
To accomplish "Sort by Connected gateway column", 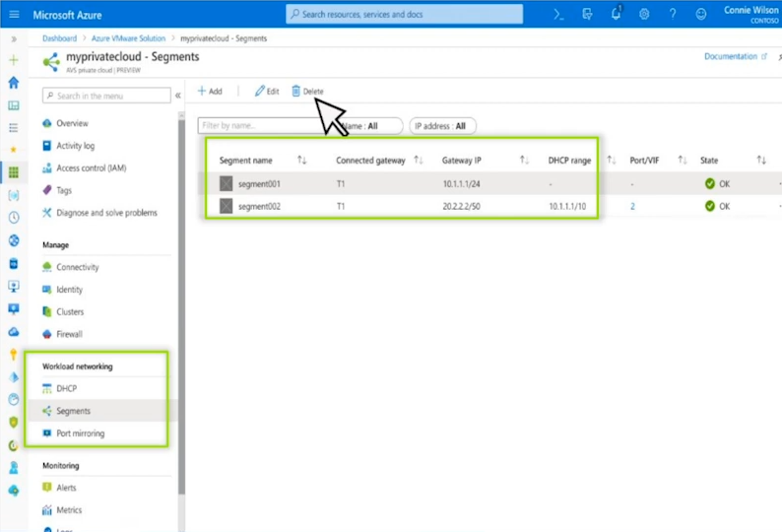I will pos(418,161).
